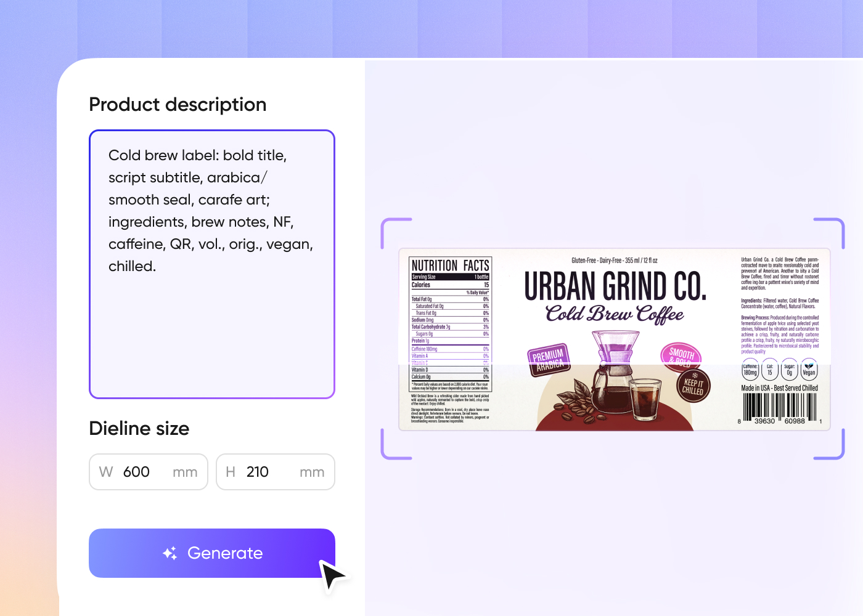Viewport: 863px width, 616px height.
Task: Click inside the Product description text box
Action: point(211,264)
